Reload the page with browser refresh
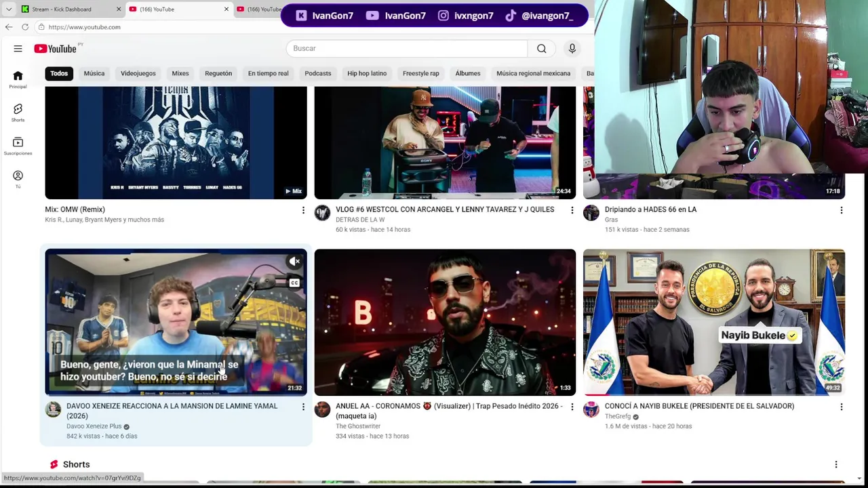The image size is (868, 488). (25, 26)
